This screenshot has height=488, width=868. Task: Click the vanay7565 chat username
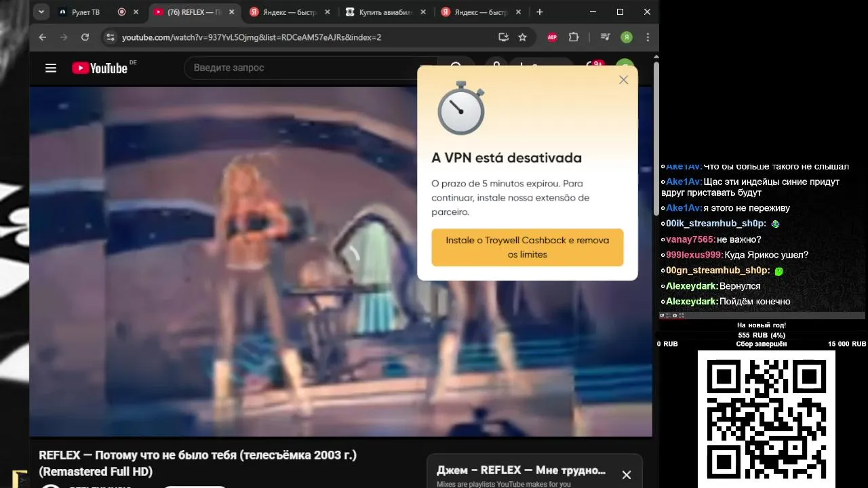[690, 239]
